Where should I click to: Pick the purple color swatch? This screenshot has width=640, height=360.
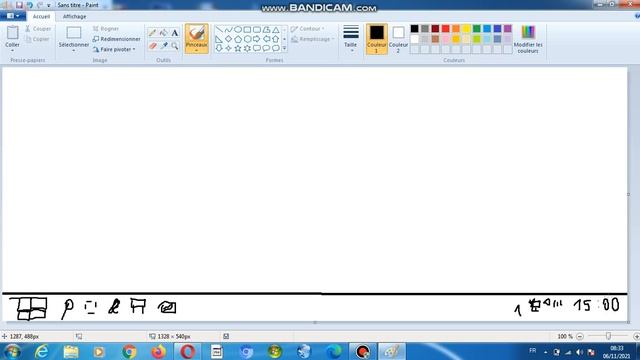(507, 29)
